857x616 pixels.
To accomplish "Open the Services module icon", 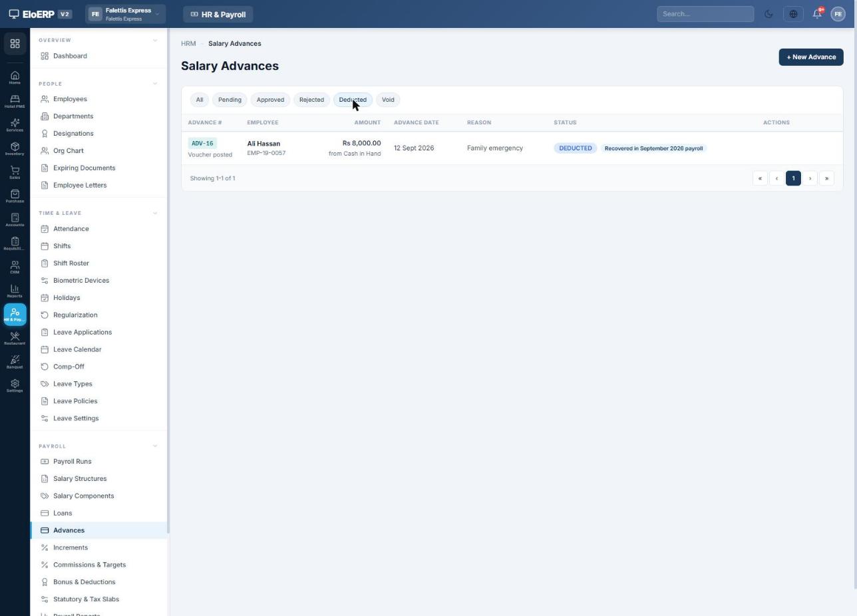I will (x=15, y=125).
